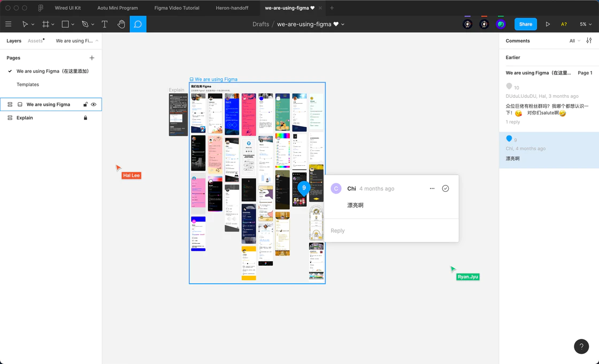Open the hamburger main menu
Viewport: 599px width, 364px height.
coord(9,24)
